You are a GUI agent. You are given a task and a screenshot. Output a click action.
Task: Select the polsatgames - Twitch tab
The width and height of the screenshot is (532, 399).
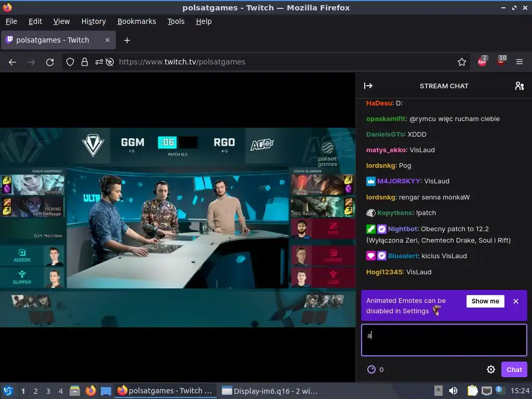(x=58, y=40)
